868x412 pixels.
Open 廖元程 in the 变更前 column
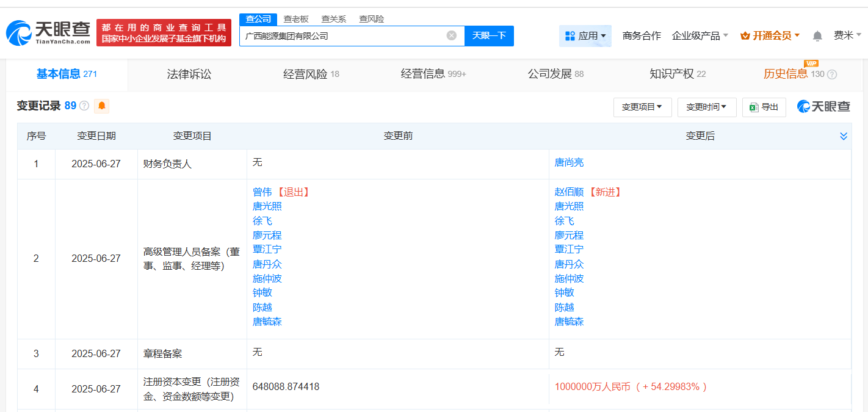[267, 235]
